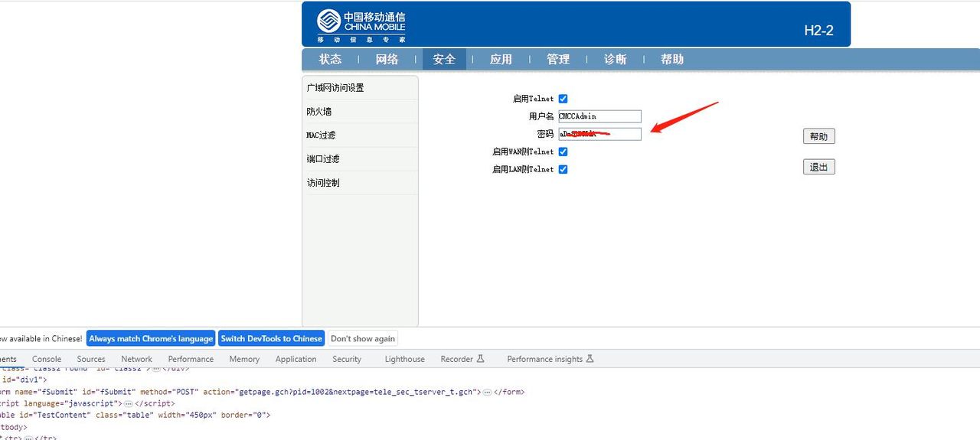The width and height of the screenshot is (980, 440).
Task: Click the 密码 input field
Action: click(x=599, y=134)
